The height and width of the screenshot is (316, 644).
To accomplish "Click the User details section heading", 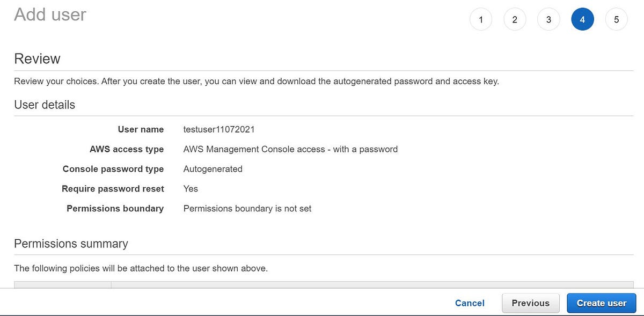I will 45,105.
